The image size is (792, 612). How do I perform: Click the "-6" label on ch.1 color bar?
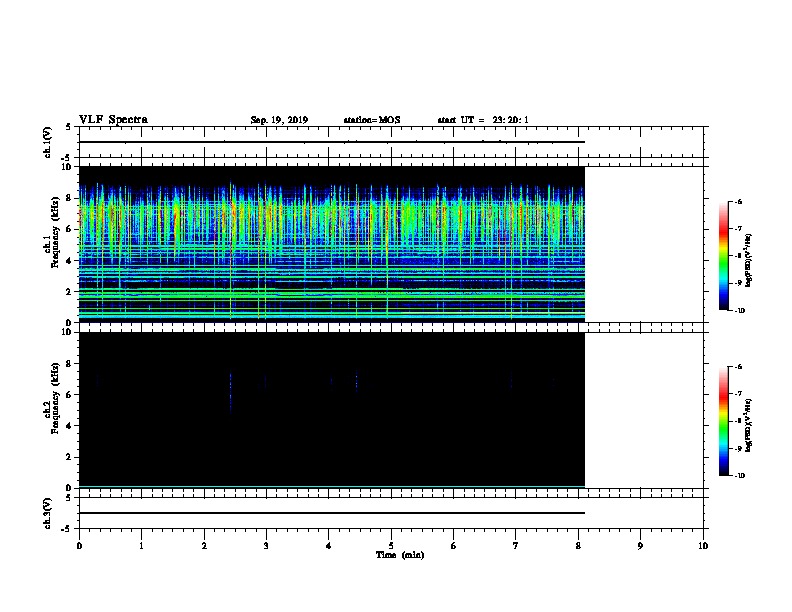click(x=737, y=202)
